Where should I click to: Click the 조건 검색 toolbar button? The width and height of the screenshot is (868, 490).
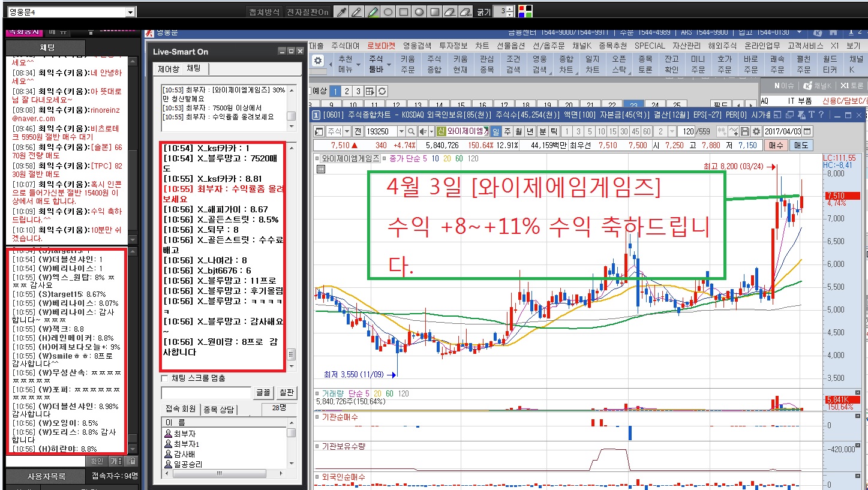[x=513, y=64]
